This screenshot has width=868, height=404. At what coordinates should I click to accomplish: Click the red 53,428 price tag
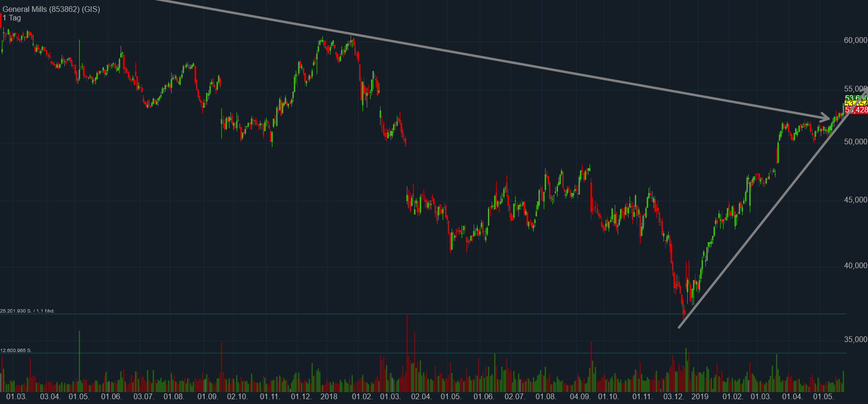(x=856, y=110)
